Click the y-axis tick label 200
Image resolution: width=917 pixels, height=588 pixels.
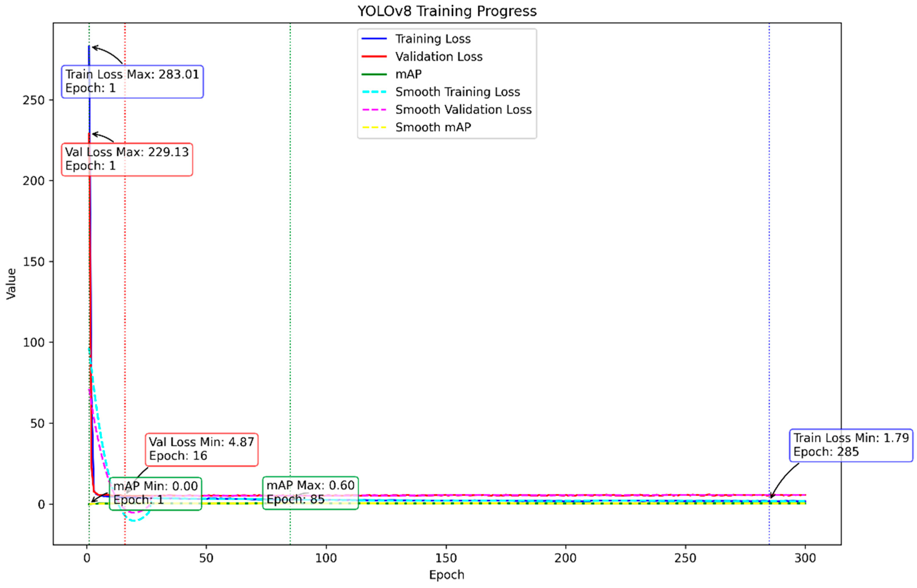coord(34,181)
